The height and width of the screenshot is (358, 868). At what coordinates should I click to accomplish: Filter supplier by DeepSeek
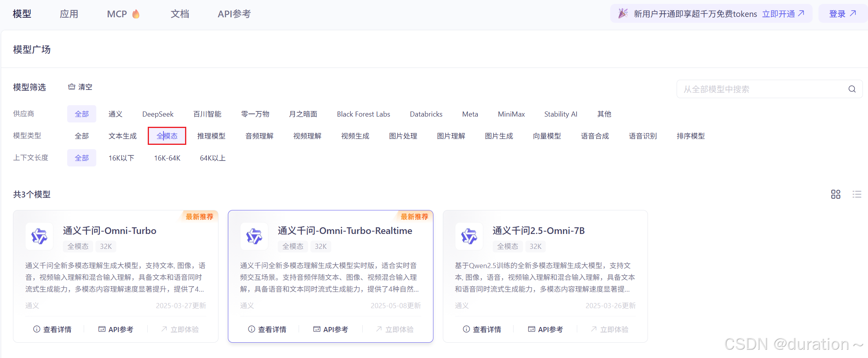click(158, 114)
